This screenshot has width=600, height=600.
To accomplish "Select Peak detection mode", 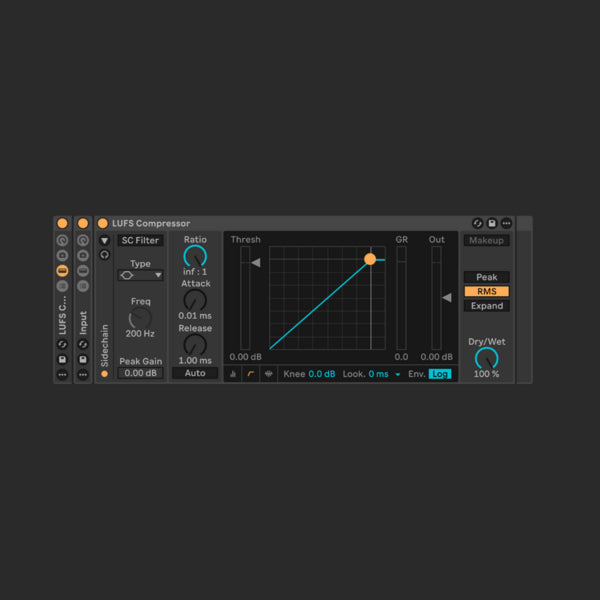I will click(x=486, y=277).
